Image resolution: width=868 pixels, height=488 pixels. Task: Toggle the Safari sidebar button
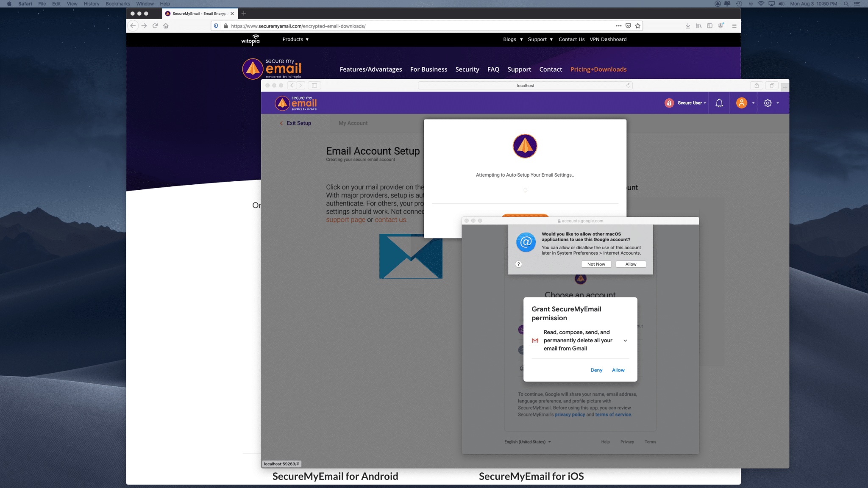(314, 86)
